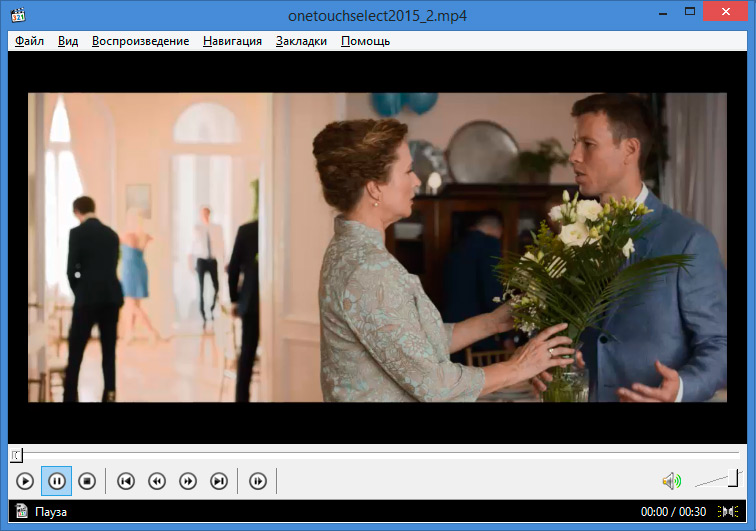The width and height of the screenshot is (756, 531).
Task: Adjust the volume slider handle
Action: [x=733, y=478]
